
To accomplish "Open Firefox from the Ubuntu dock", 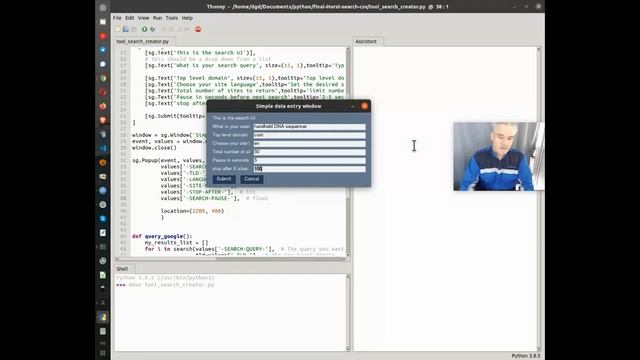I will [103, 107].
